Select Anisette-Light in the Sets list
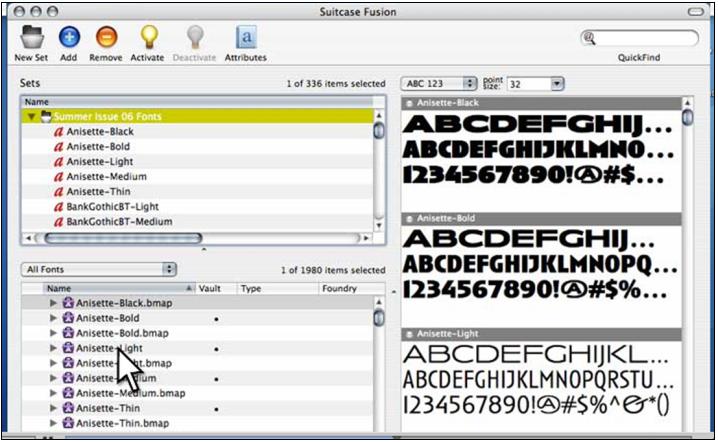718x442 pixels. pos(100,162)
